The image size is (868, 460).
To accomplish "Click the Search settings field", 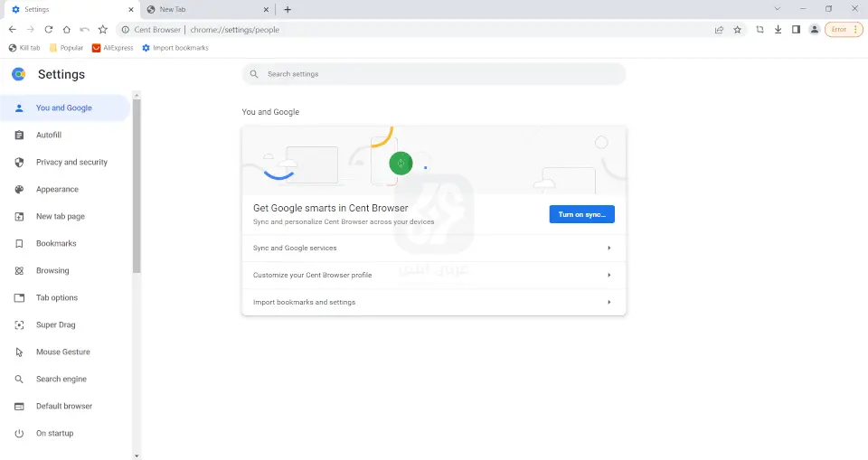I will coord(433,73).
